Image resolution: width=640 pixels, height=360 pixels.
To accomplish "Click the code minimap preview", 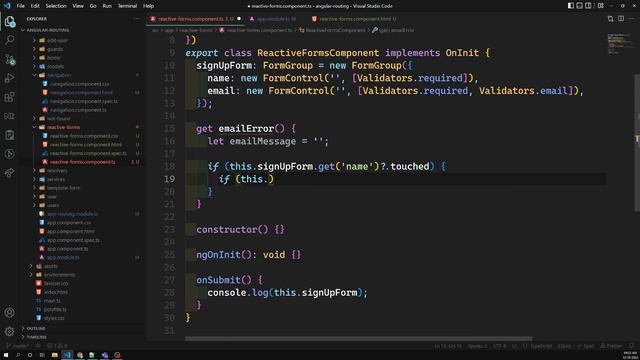I will pos(619,44).
